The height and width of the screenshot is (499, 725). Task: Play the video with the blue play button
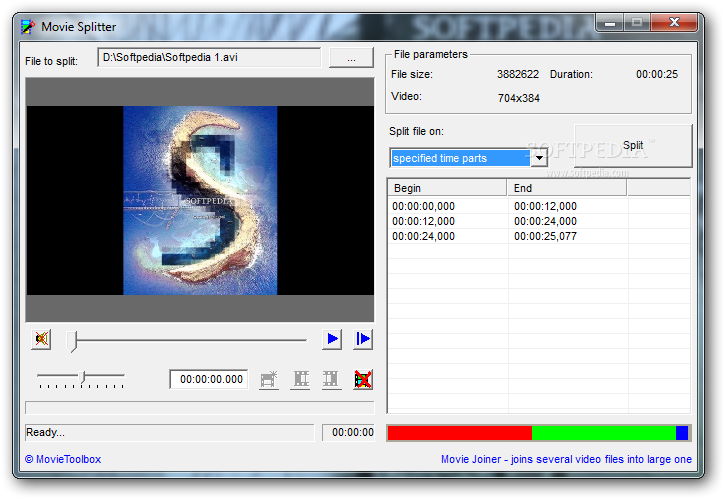pyautogui.click(x=332, y=339)
